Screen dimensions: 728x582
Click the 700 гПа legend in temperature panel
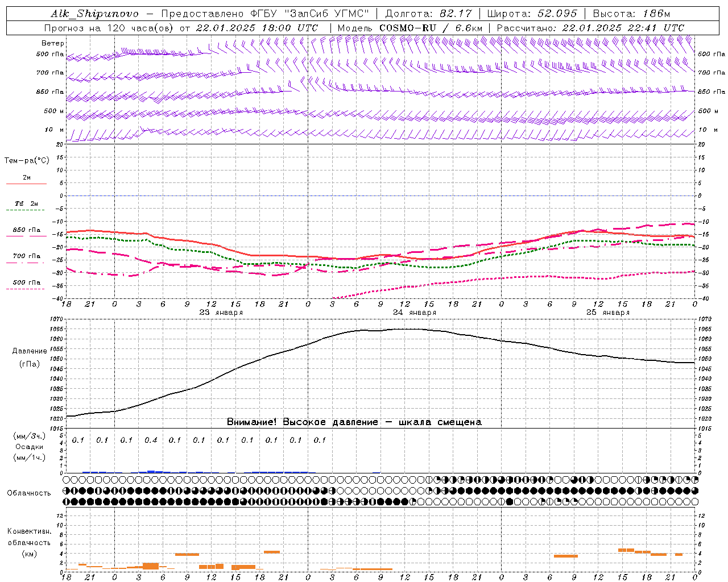point(27,256)
